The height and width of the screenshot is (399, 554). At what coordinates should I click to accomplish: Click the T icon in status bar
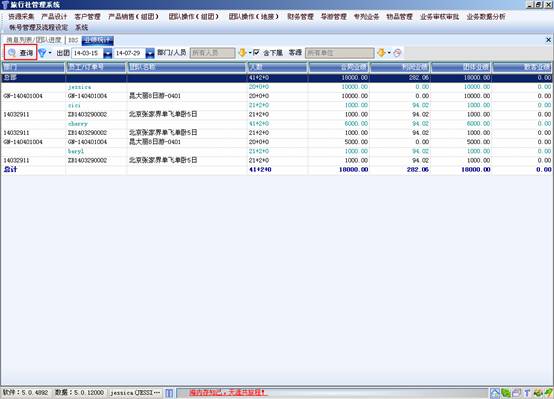(x=527, y=393)
